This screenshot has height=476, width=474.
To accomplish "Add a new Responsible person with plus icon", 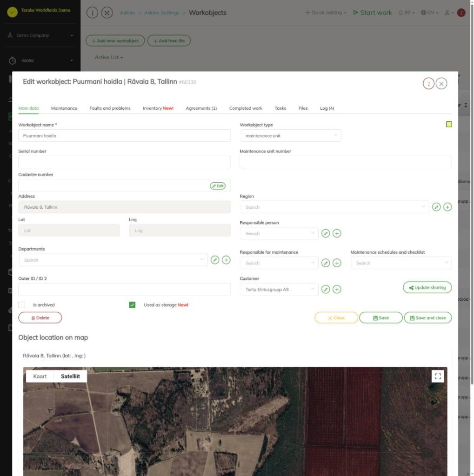I will pyautogui.click(x=337, y=233).
